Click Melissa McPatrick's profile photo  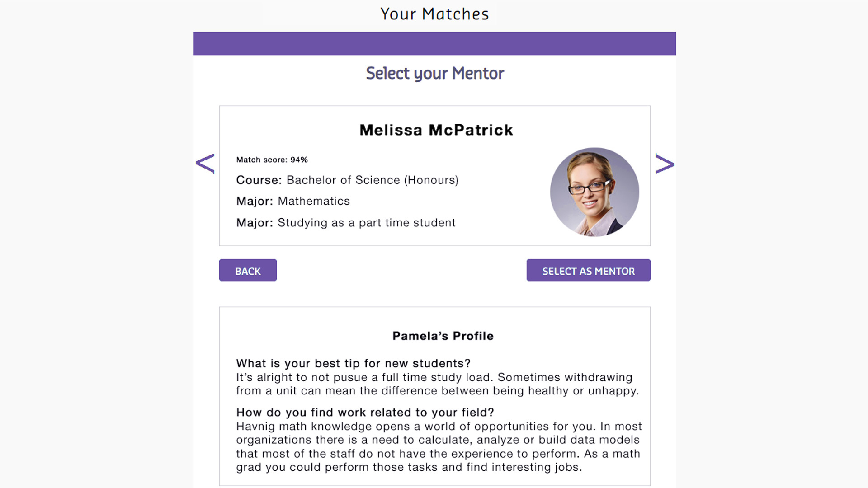594,192
